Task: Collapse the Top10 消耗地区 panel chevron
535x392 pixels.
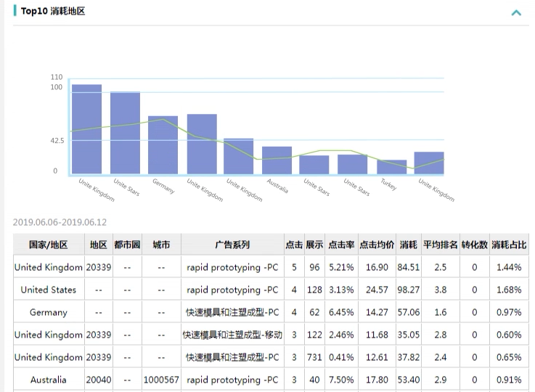Action: (x=516, y=13)
